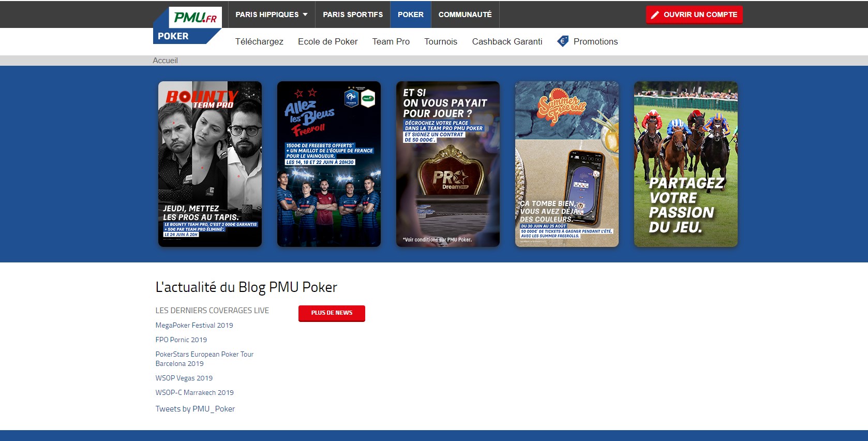The width and height of the screenshot is (868, 441).
Task: Click the pencil icon in Ouvrir un compte
Action: pos(655,15)
